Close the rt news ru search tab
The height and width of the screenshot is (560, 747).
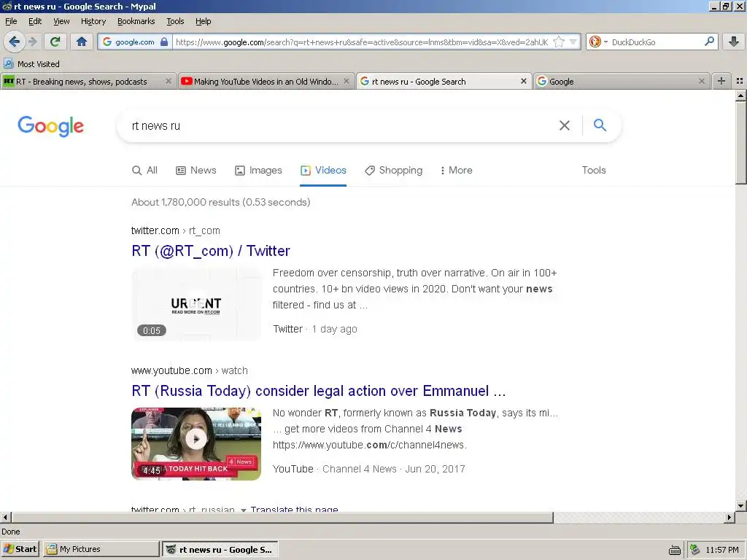tap(524, 82)
